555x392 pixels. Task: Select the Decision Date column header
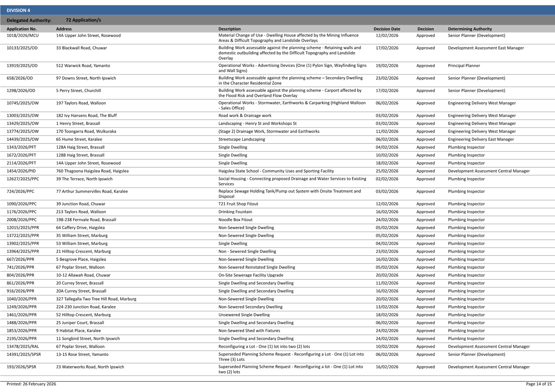[387, 29]
